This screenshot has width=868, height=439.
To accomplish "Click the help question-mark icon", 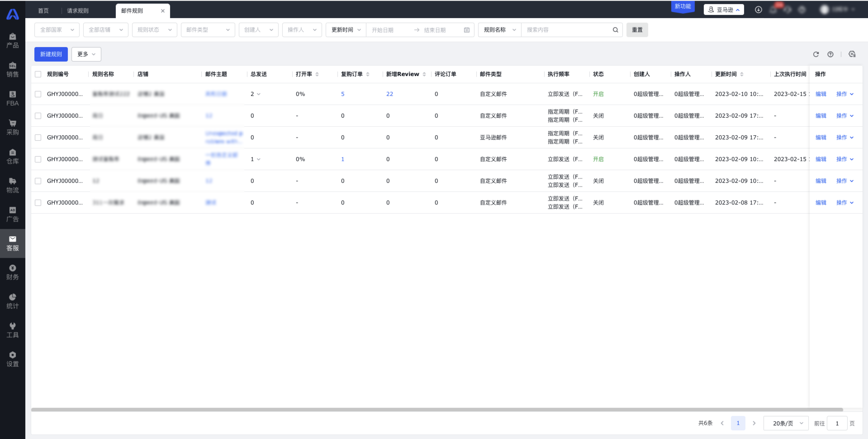I will coord(830,54).
